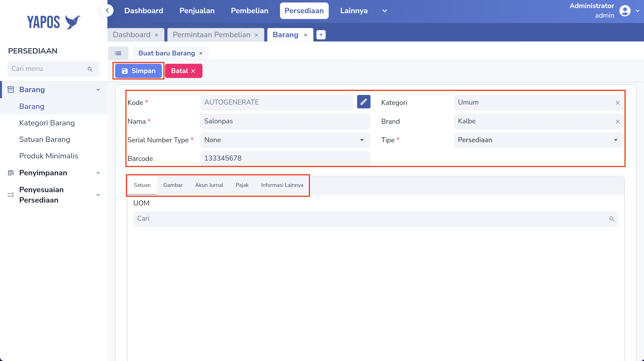Click the Kode AUTOGENERATE field
Image resolution: width=644 pixels, height=361 pixels.
pyautogui.click(x=277, y=102)
